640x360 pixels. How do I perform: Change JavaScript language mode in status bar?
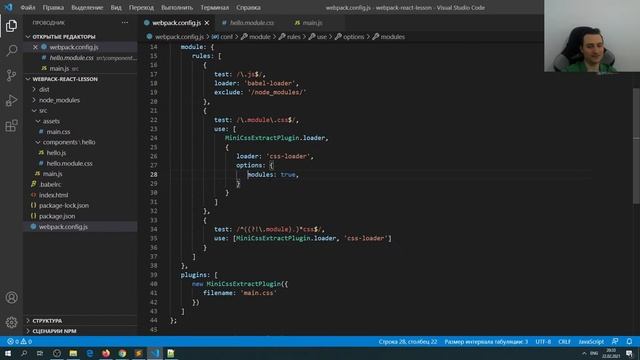pyautogui.click(x=591, y=342)
